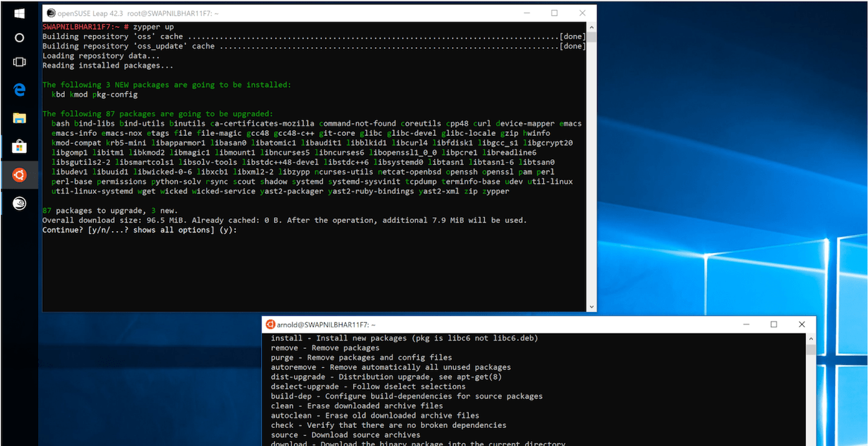Minimize the openSUSE Leap 42.3 terminal

pyautogui.click(x=526, y=12)
